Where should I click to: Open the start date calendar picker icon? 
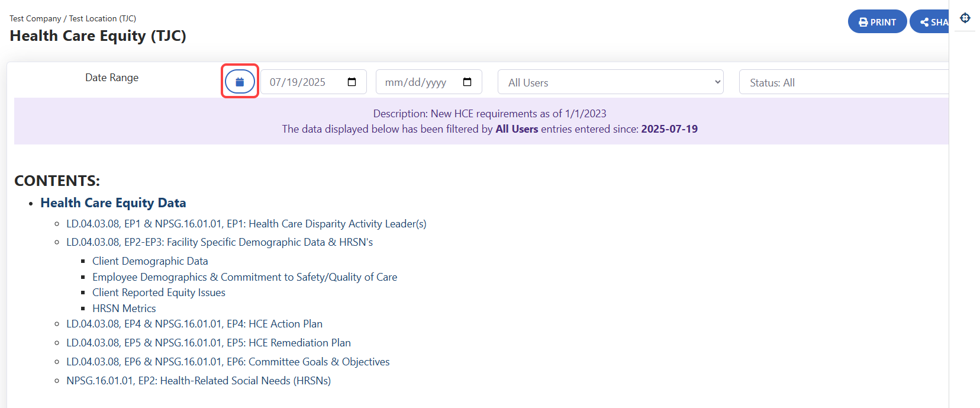point(352,82)
